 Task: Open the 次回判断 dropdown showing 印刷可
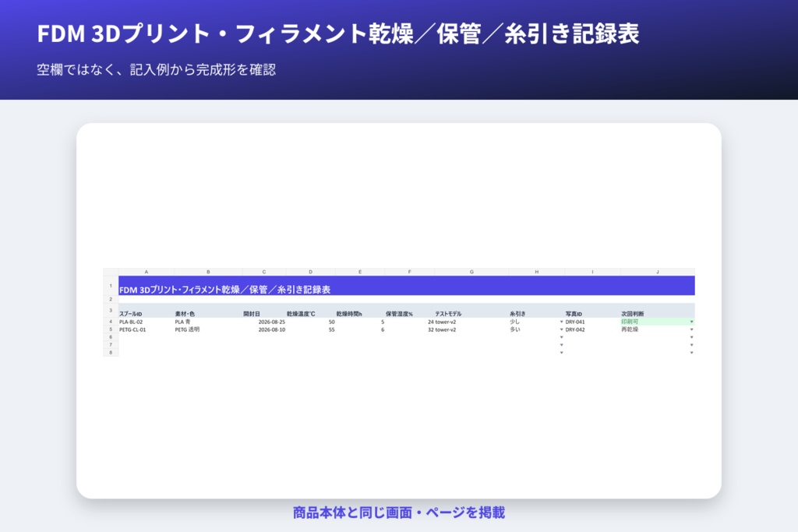click(x=691, y=322)
